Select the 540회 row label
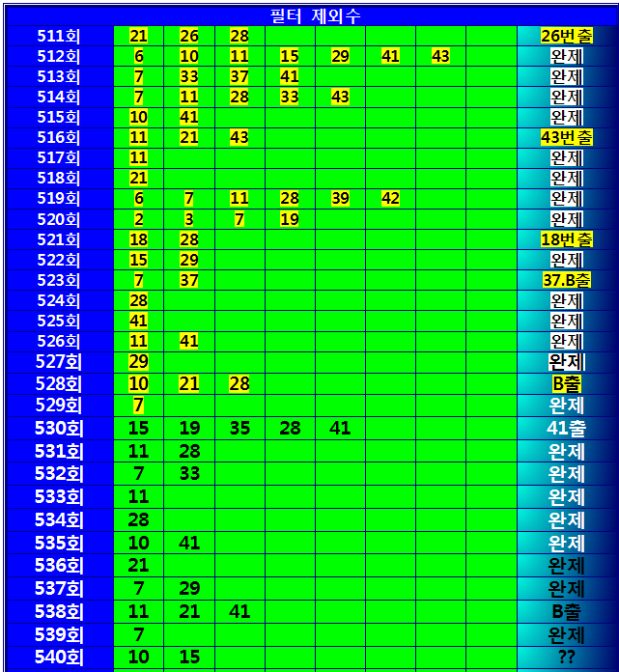Image resolution: width=619 pixels, height=672 pixels. tap(58, 658)
